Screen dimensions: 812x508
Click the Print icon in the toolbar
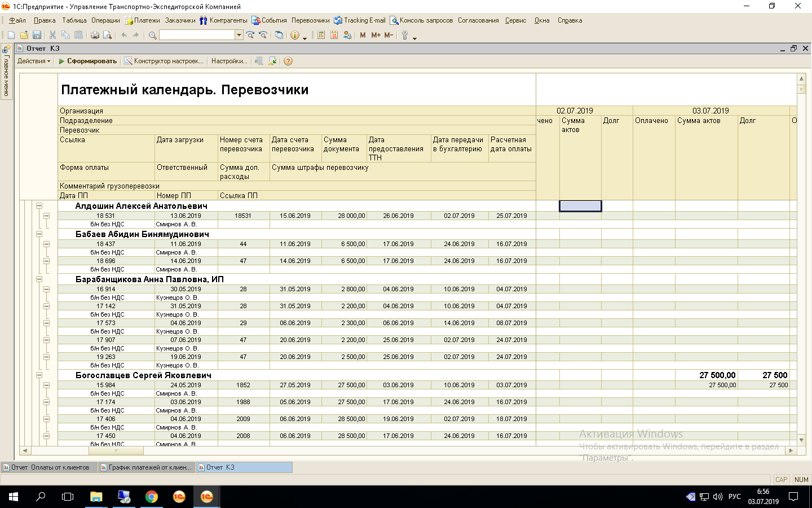click(95, 35)
